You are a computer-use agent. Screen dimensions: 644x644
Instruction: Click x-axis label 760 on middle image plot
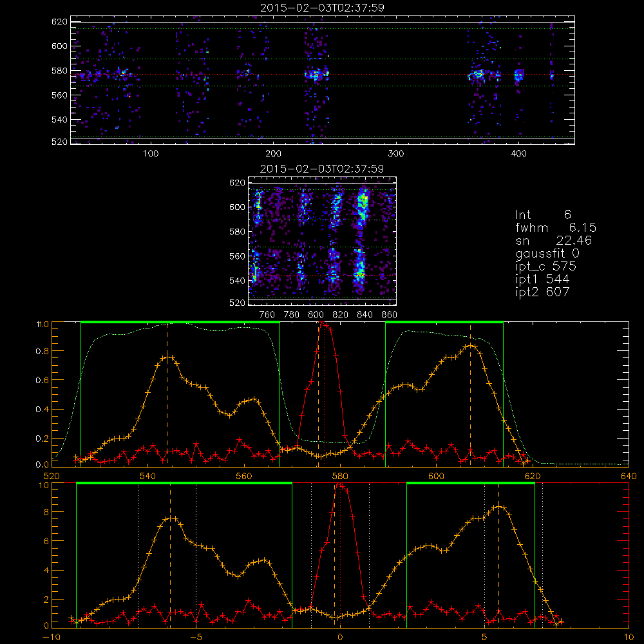pos(267,315)
